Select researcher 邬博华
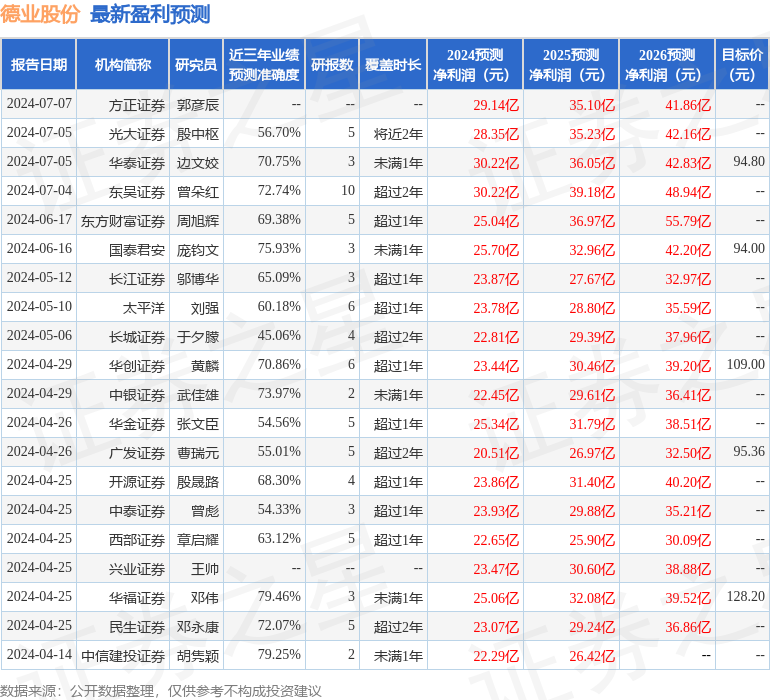Viewport: 770px width, 700px height. 198,279
